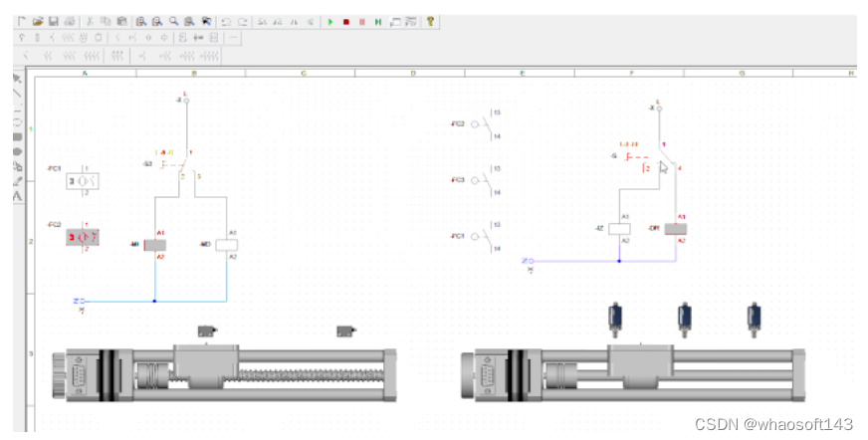Click the right linear actuator carriage
Screen dimensions: 868x440
[640, 364]
